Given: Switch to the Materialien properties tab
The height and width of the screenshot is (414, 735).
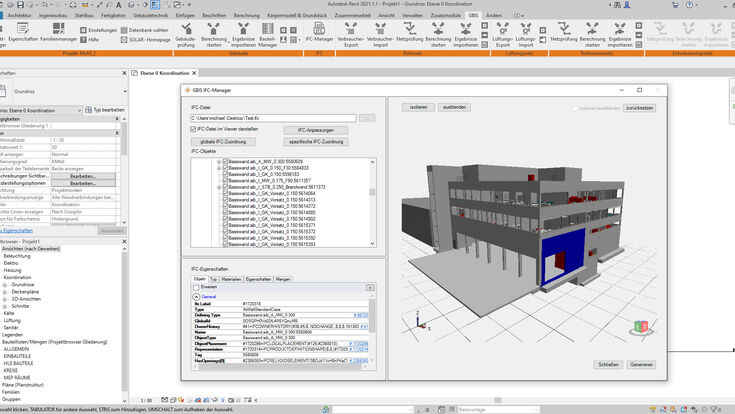Looking at the screenshot, I should (x=231, y=279).
